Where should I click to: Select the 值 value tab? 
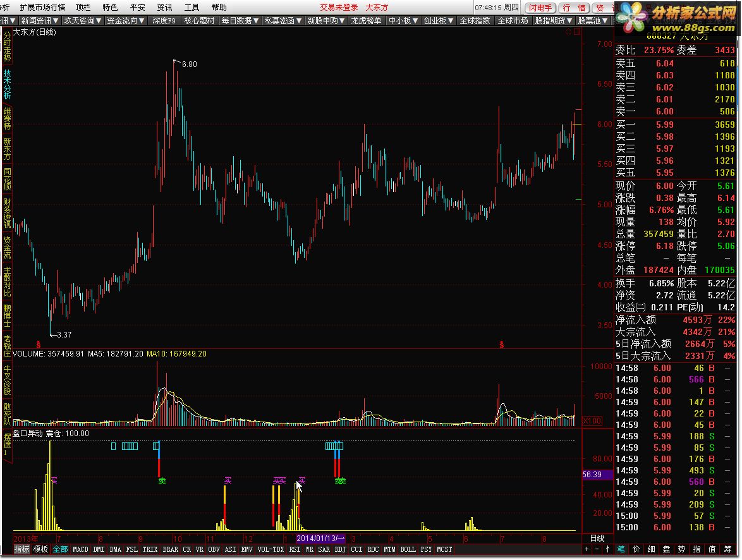tap(712, 549)
